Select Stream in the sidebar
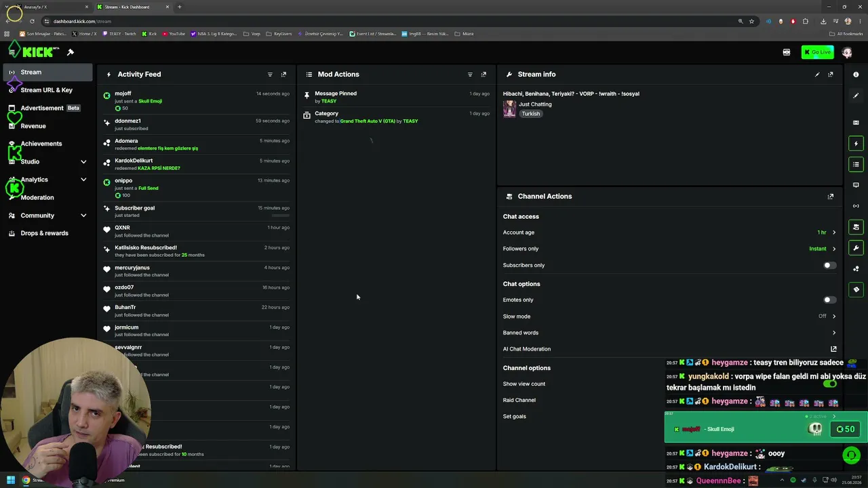The height and width of the screenshot is (488, 868). click(47, 73)
